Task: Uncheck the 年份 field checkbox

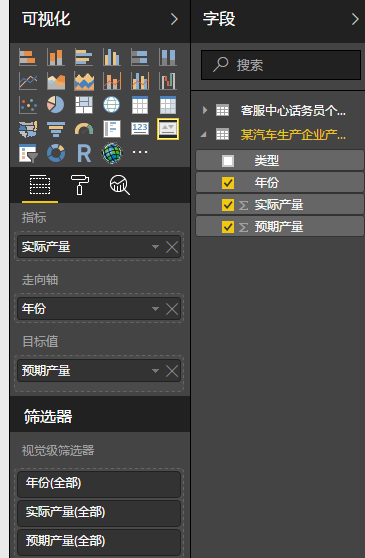Action: point(228,183)
